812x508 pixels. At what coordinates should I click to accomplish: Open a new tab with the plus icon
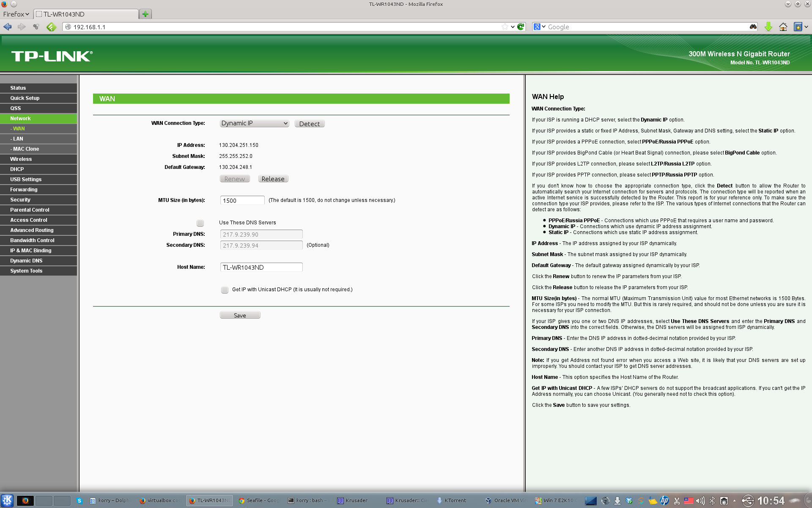pyautogui.click(x=145, y=14)
